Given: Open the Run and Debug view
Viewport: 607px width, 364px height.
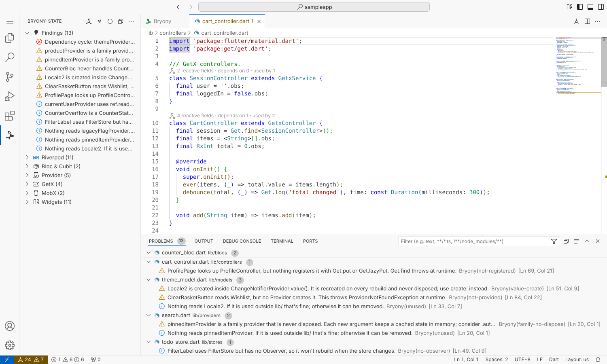Looking at the screenshot, I should 10,96.
